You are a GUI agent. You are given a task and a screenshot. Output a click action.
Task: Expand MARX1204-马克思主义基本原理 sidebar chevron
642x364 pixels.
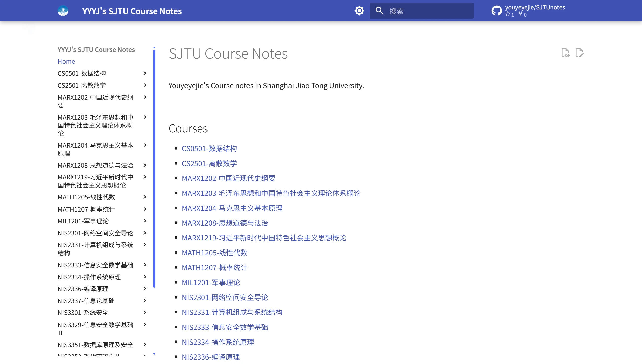tap(145, 145)
